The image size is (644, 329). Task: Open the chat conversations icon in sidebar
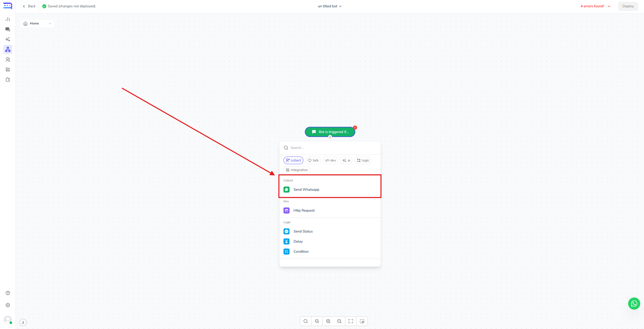click(8, 29)
